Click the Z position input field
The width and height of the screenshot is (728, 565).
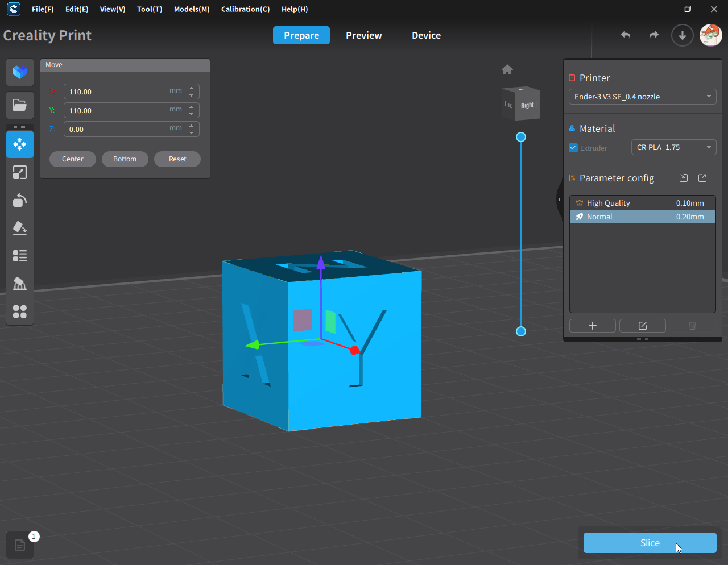131,129
